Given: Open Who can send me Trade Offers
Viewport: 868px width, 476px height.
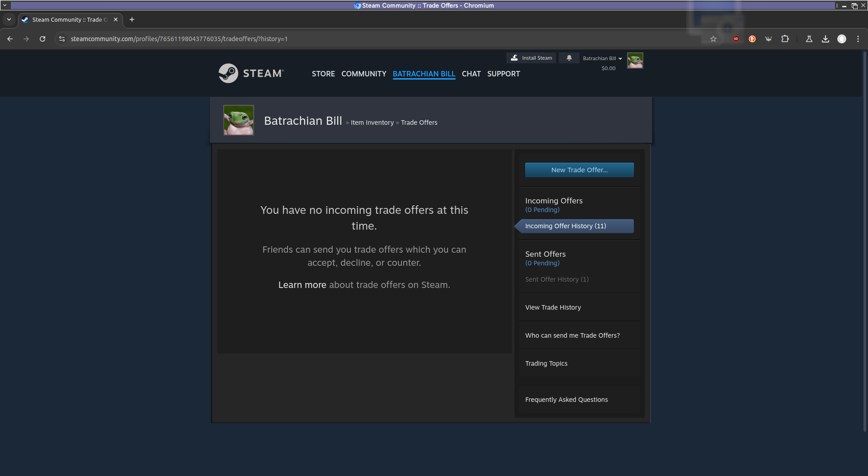Looking at the screenshot, I should point(572,335).
